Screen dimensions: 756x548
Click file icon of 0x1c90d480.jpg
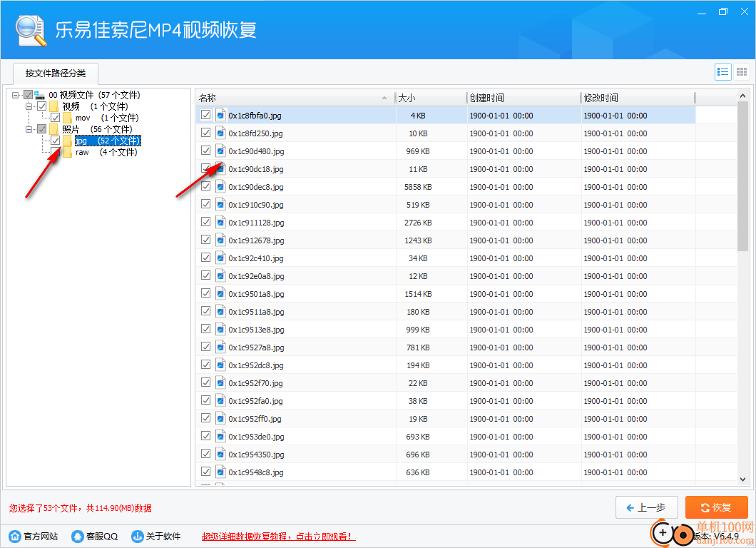220,151
